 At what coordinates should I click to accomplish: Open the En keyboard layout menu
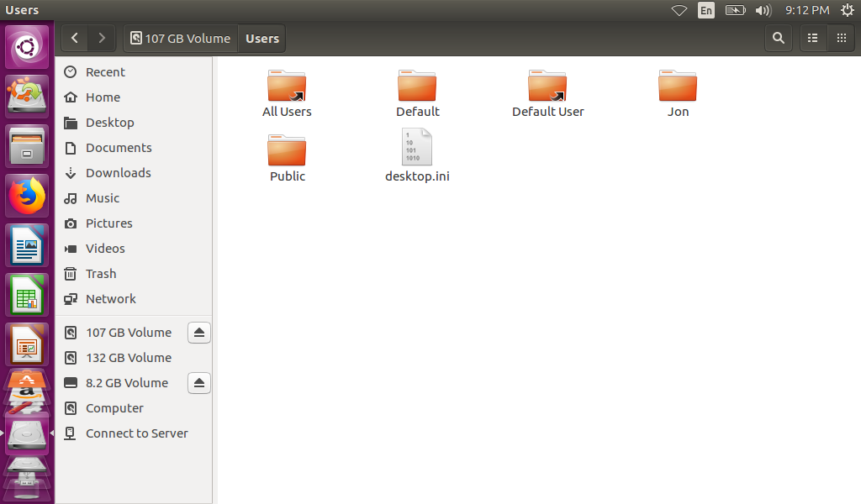(x=706, y=10)
